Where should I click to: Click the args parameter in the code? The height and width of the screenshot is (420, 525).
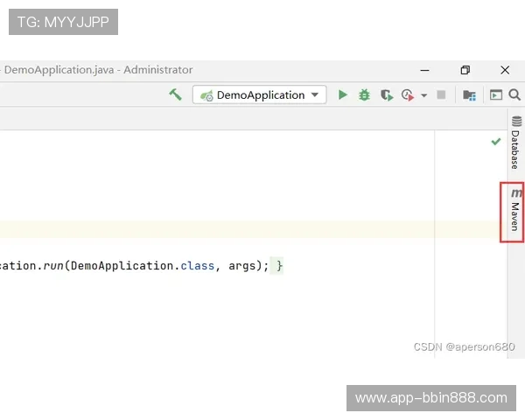click(x=245, y=265)
